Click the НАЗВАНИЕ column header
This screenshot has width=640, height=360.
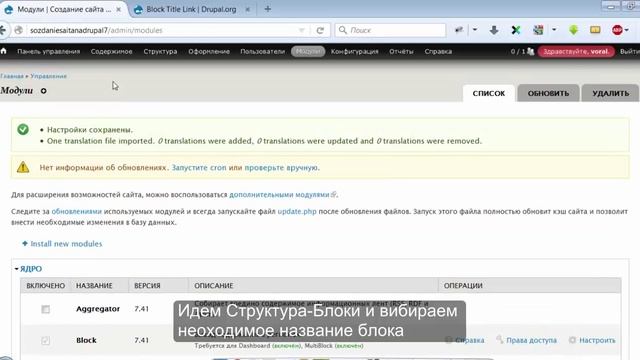[x=94, y=286]
